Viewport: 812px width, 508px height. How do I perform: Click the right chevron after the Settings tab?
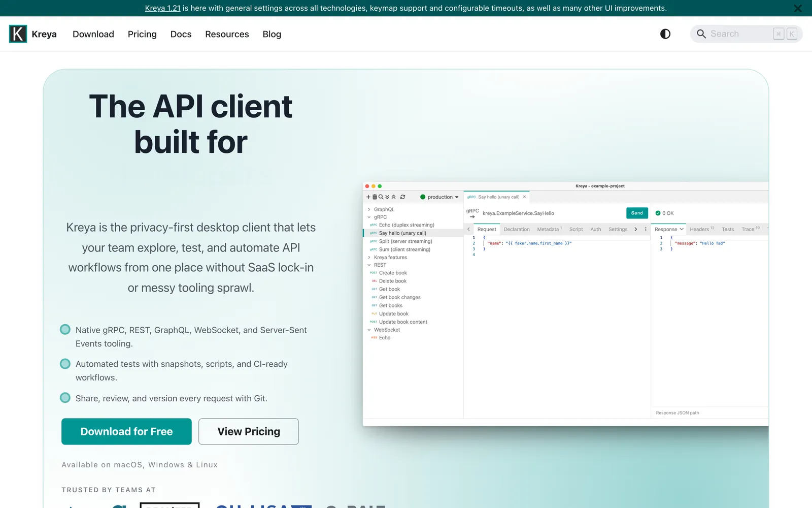click(x=635, y=230)
